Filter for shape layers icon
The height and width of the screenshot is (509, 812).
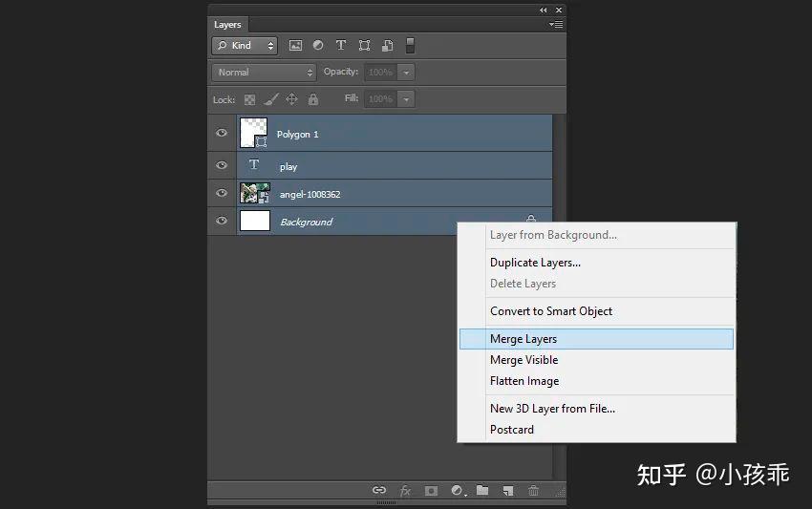point(364,46)
